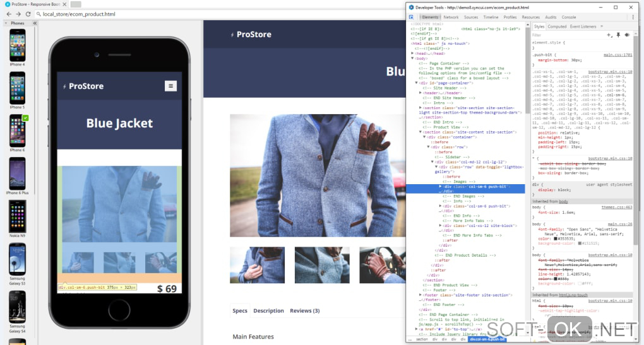The width and height of the screenshot is (644, 345).
Task: Maximize the Developer Tools window
Action: coord(616,8)
